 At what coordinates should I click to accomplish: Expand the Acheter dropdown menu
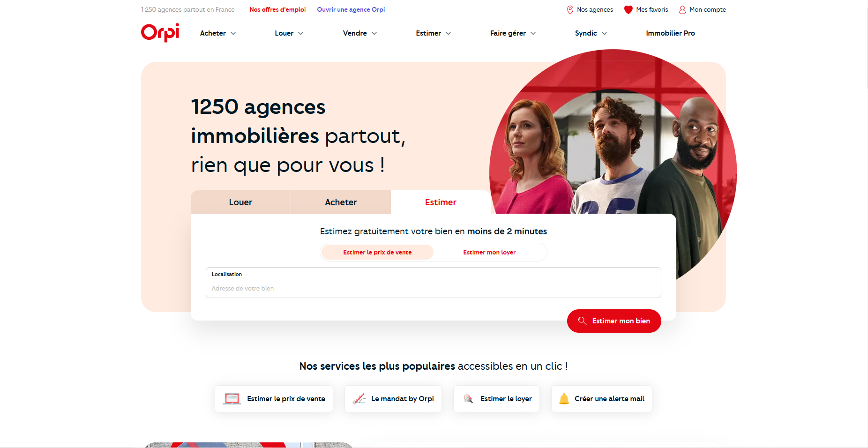tap(218, 33)
